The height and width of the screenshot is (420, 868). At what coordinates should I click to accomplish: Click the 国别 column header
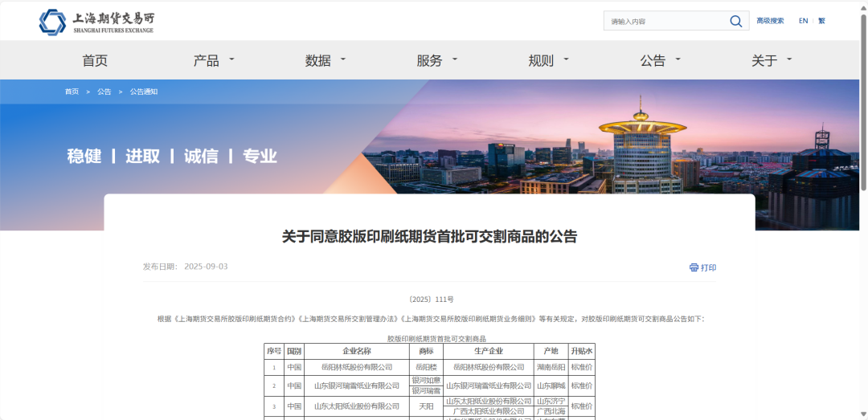pos(294,352)
